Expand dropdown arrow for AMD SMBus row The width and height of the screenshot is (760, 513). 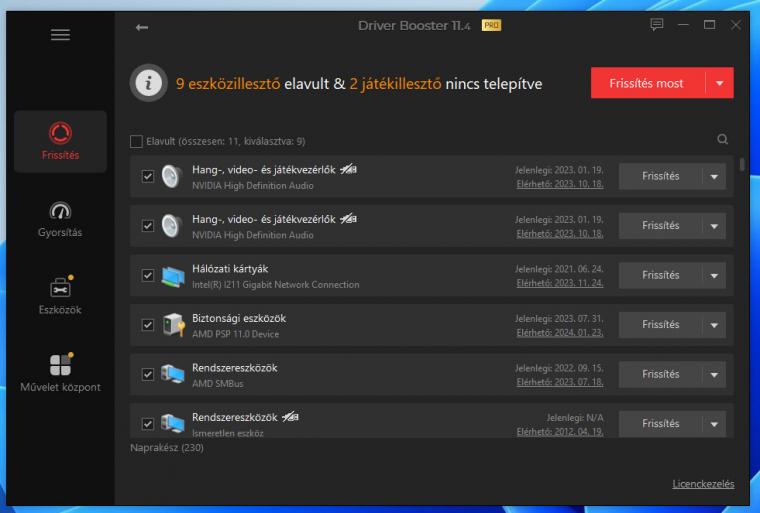[x=714, y=374]
